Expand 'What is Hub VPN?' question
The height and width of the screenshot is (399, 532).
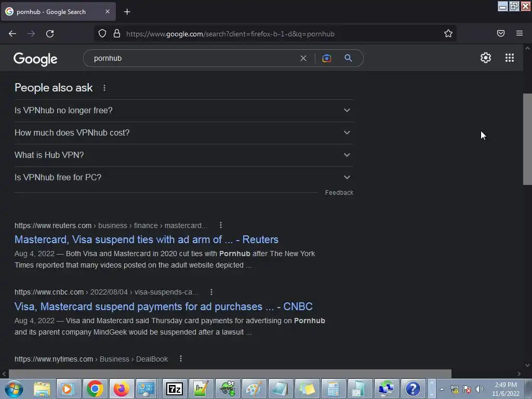coord(183,155)
